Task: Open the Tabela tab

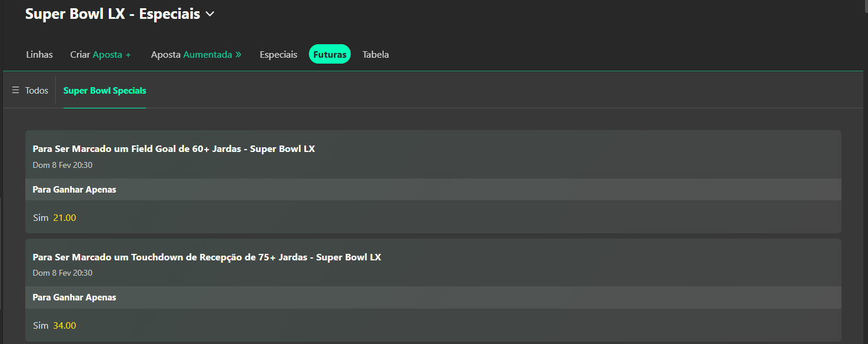Action: click(x=375, y=54)
